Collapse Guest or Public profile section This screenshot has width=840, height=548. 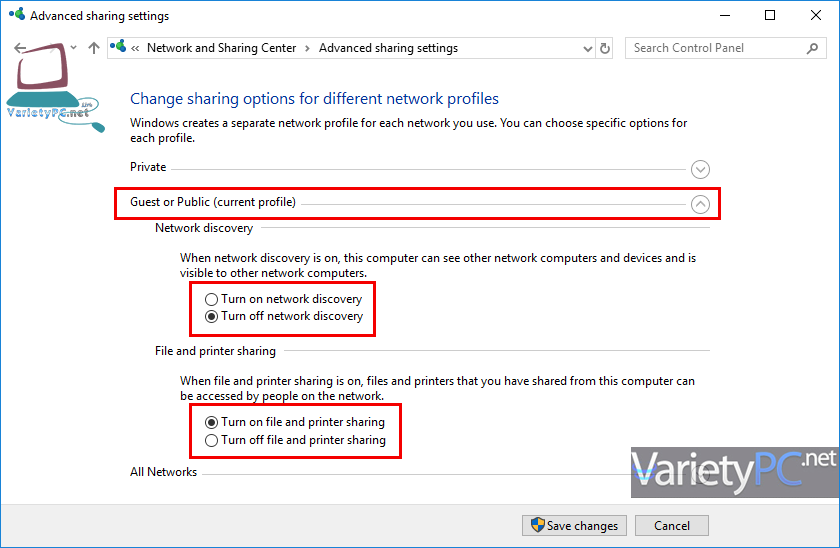pyautogui.click(x=700, y=204)
